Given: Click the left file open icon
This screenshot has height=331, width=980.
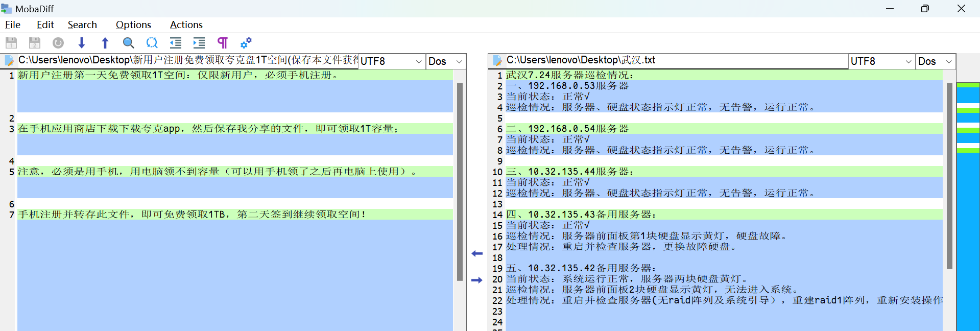Looking at the screenshot, I should pyautogui.click(x=9, y=61).
